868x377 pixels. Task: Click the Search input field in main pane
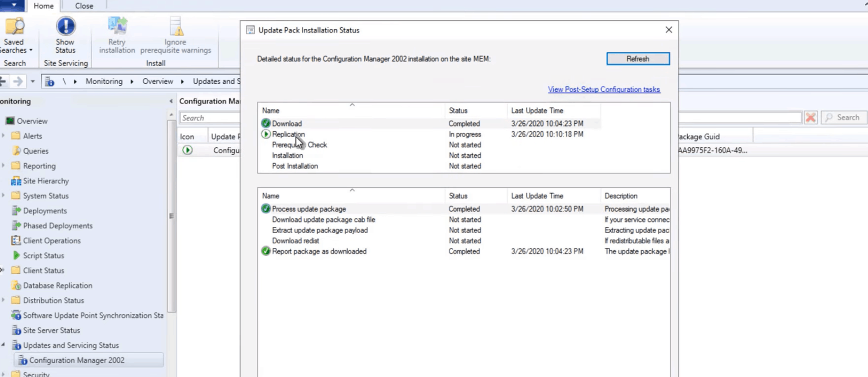point(210,118)
